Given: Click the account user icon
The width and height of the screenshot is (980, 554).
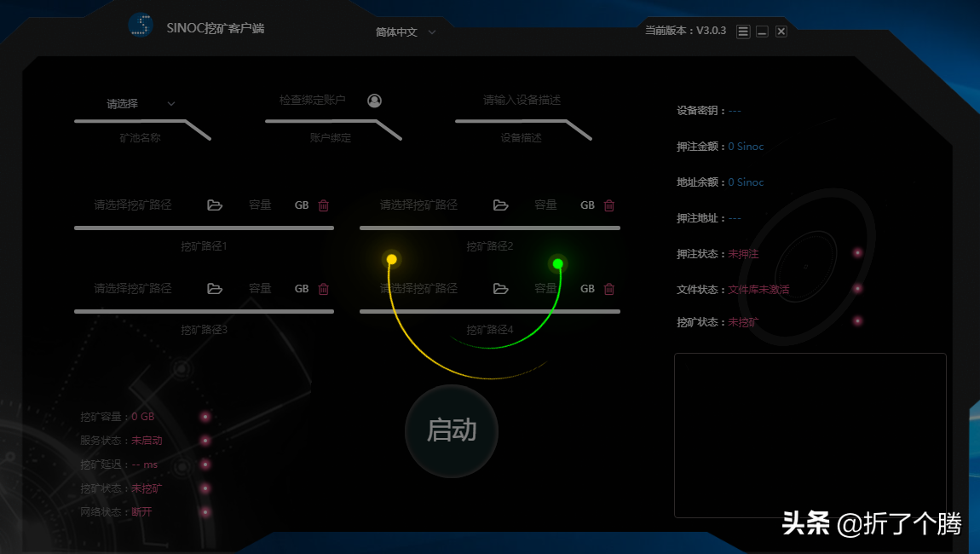Looking at the screenshot, I should point(374,100).
